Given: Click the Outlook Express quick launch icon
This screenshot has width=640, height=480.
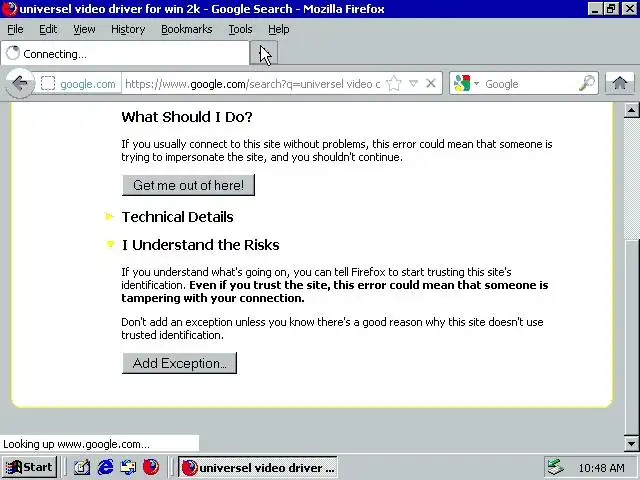Looking at the screenshot, I should pos(128,467).
